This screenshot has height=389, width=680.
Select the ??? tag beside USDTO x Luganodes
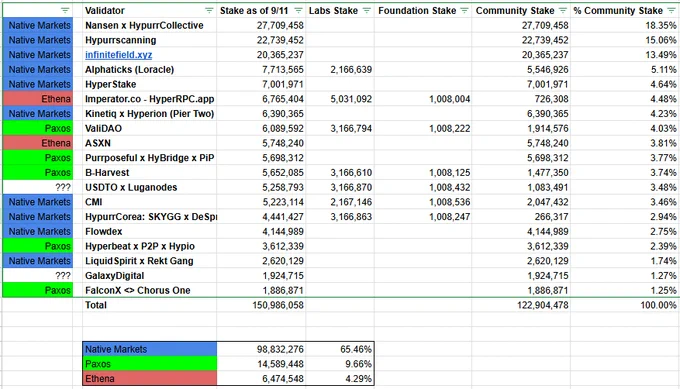point(38,188)
